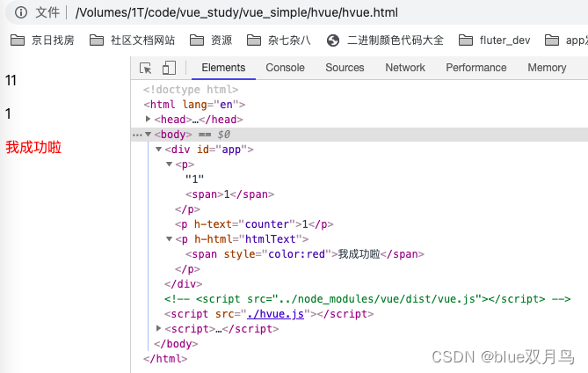Activate the inspect element picker icon
Viewport: 588px width, 373px height.
(146, 68)
